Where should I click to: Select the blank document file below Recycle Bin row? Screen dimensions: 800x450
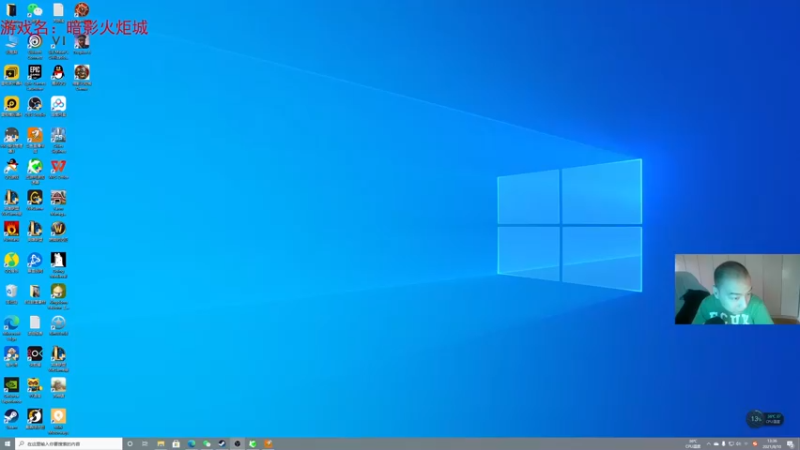(35, 322)
